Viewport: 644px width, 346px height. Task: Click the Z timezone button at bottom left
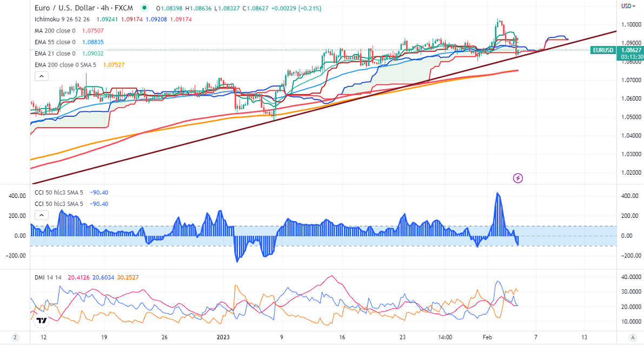click(15, 337)
